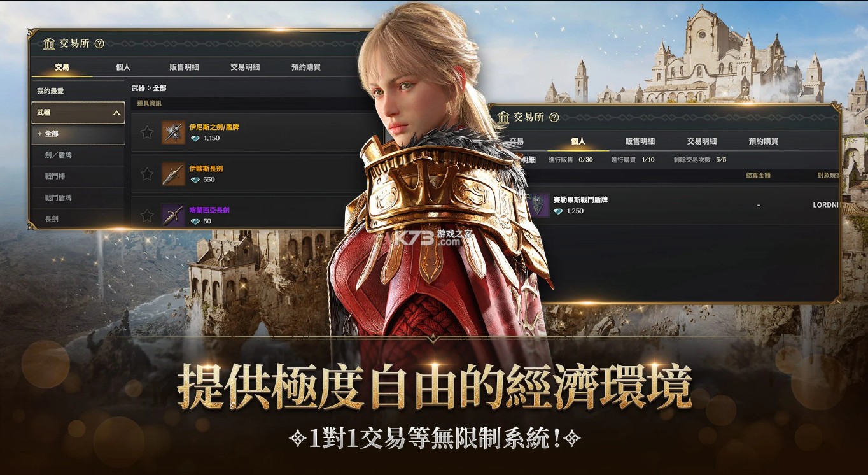Click 交易所 building icon in 個人 panel
This screenshot has height=475, width=868.
pyautogui.click(x=503, y=117)
